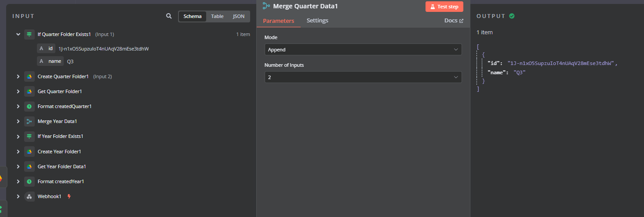Click the Format createdQuarter1 clock icon
644x217 pixels.
point(29,106)
